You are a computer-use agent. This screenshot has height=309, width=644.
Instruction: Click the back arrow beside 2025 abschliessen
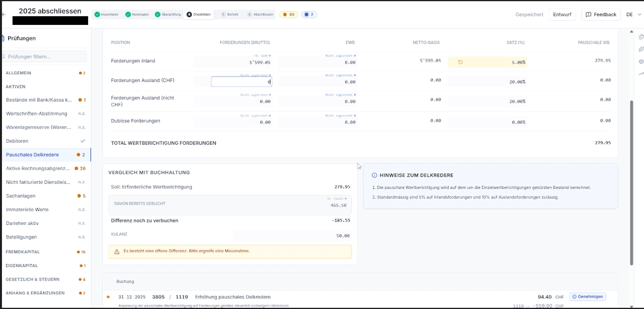pyautogui.click(x=4, y=14)
